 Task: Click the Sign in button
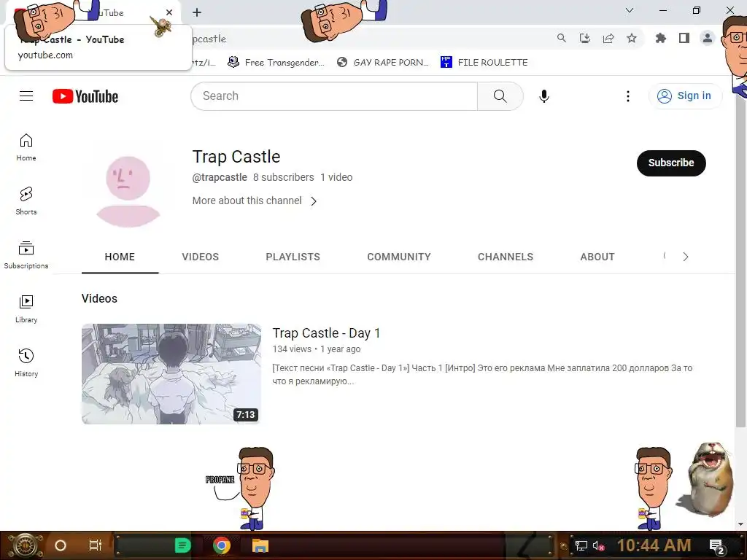click(x=685, y=96)
